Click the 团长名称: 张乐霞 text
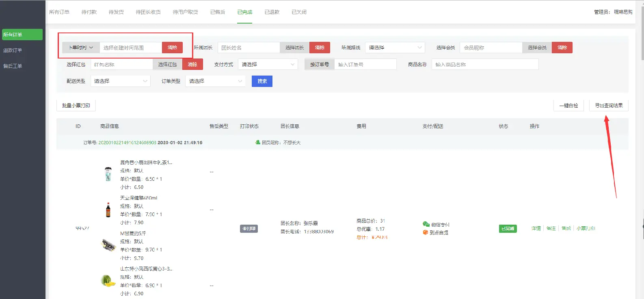Screen dimensions: 644x299 point(299,223)
